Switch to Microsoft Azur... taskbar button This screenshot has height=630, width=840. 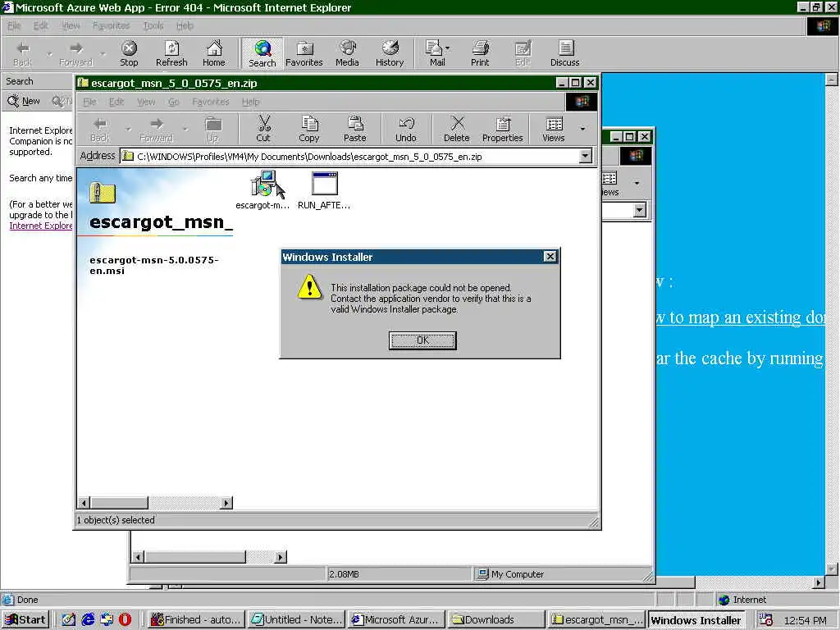pos(396,620)
